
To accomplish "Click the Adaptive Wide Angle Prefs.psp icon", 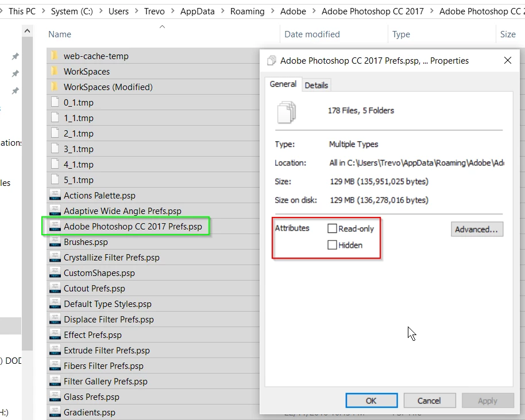I will [55, 211].
